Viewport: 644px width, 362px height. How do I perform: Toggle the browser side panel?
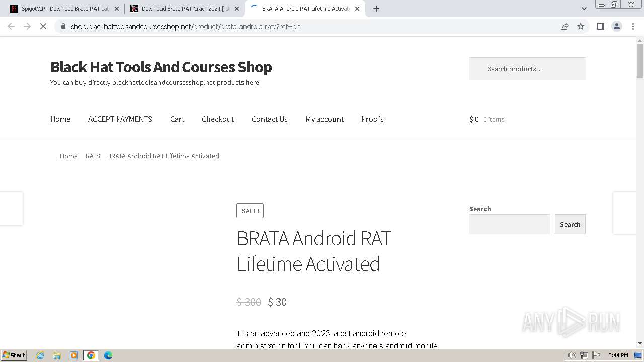pyautogui.click(x=600, y=26)
